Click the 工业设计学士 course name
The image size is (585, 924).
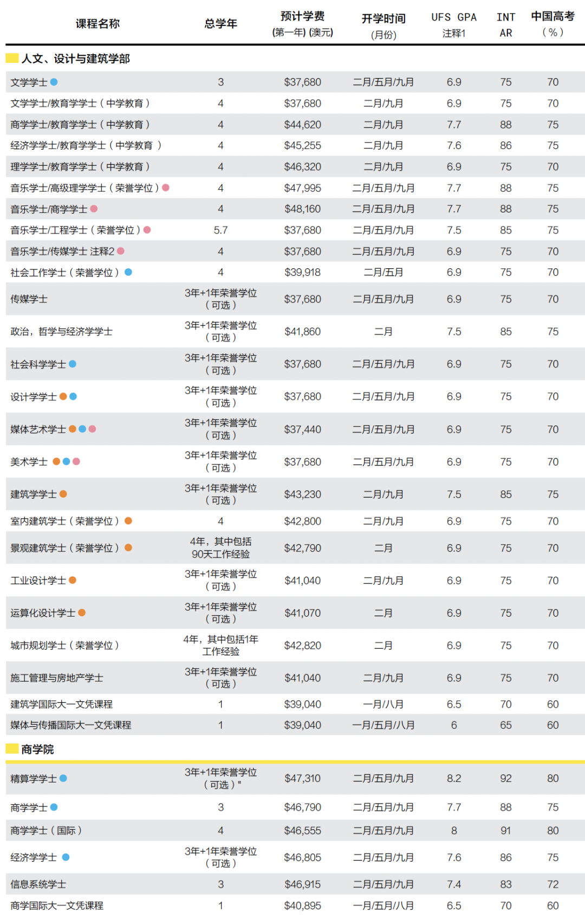[x=38, y=580]
